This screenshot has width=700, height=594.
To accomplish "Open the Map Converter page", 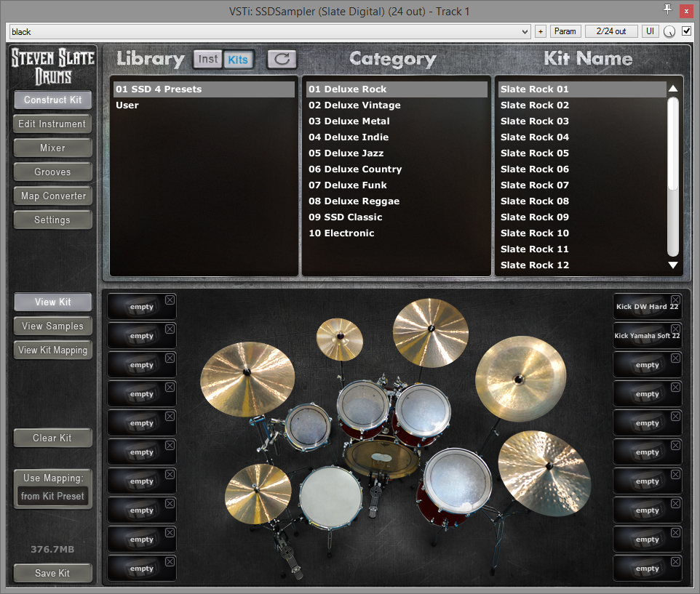I will point(52,196).
